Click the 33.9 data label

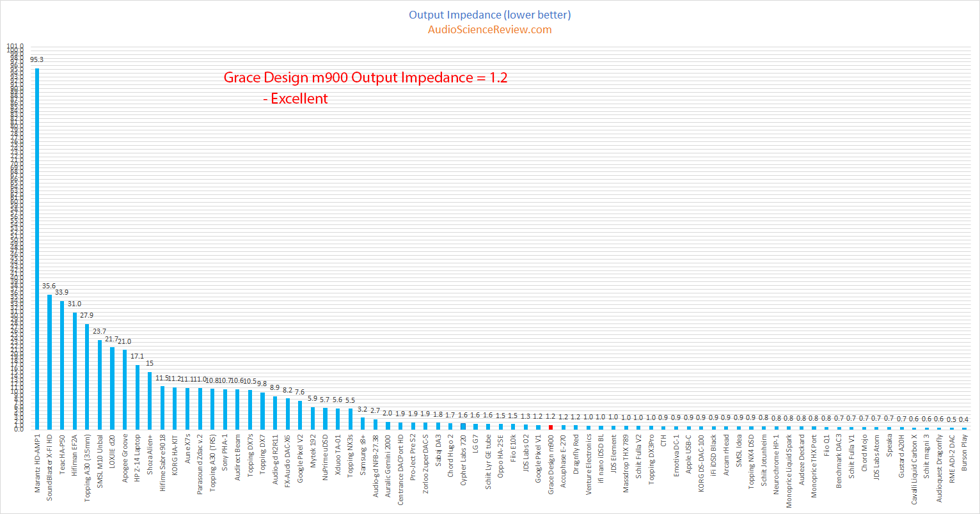tap(62, 292)
